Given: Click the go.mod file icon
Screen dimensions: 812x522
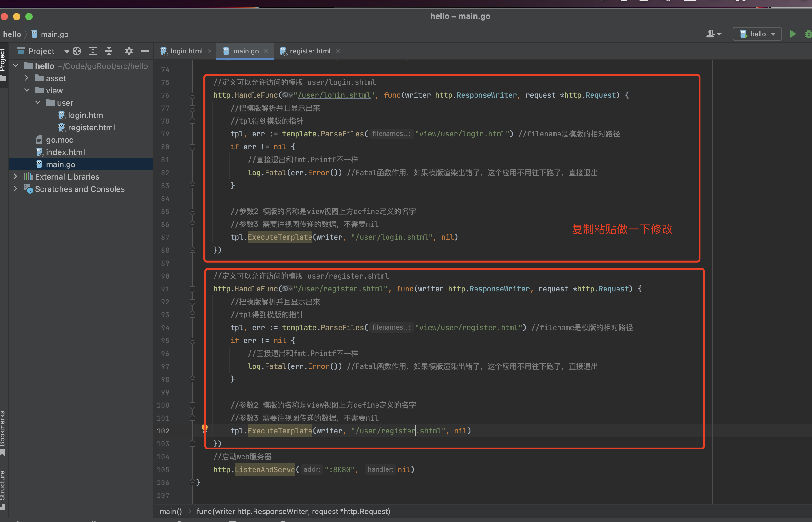Looking at the screenshot, I should coord(39,140).
